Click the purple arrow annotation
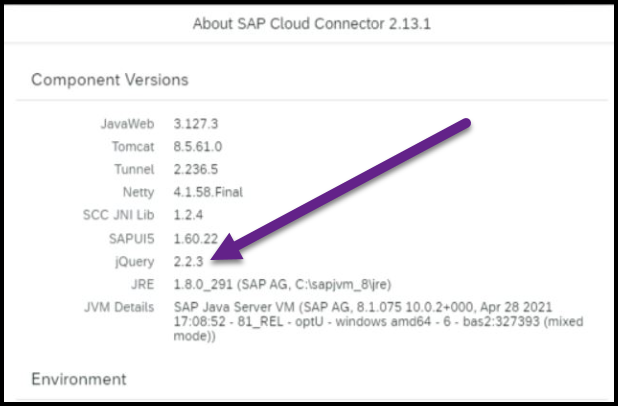This screenshot has height=406, width=618. click(x=341, y=189)
